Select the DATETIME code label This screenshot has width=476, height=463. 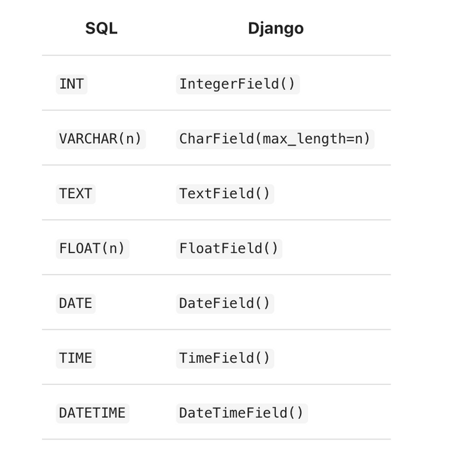(x=92, y=413)
